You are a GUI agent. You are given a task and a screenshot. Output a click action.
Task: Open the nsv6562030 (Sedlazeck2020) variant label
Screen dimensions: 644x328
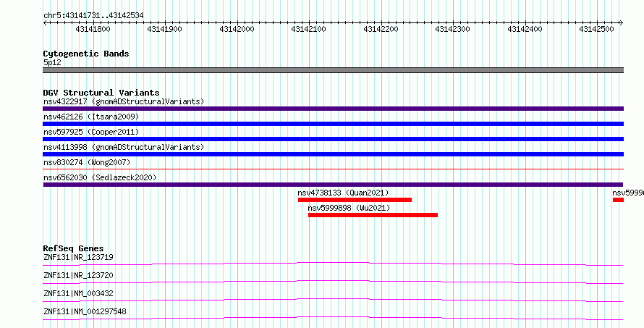pos(100,177)
